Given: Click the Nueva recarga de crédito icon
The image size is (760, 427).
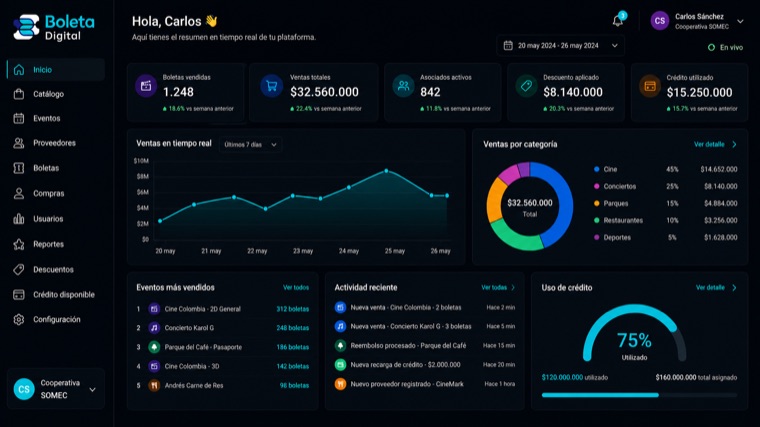Looking at the screenshot, I should [340, 364].
